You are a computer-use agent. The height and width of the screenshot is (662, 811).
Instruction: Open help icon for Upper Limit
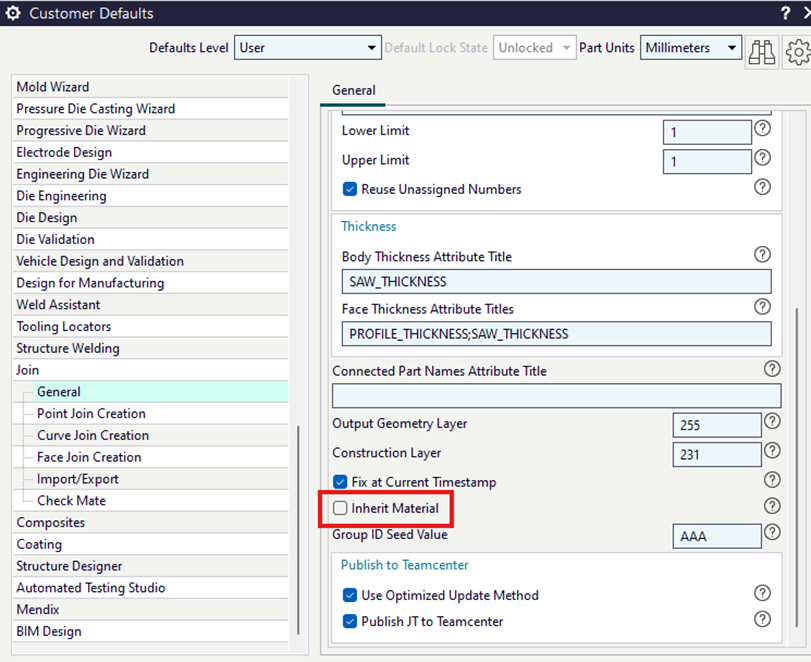(762, 157)
